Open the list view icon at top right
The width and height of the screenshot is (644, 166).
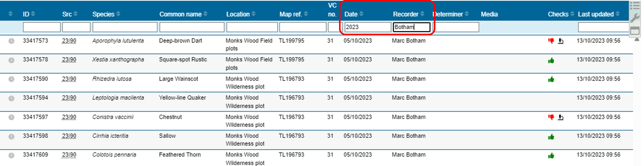[x=635, y=6]
